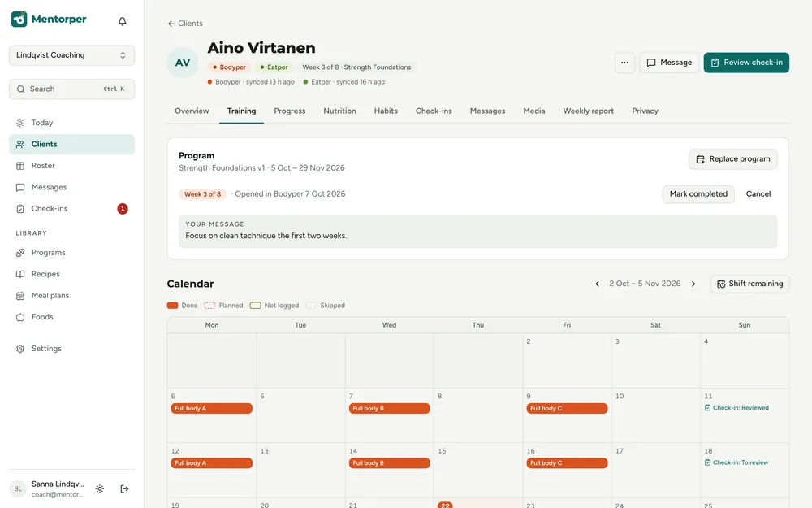Screen dimensions: 812x508
Task: Open Clients in the sidebar
Action: (71, 144)
